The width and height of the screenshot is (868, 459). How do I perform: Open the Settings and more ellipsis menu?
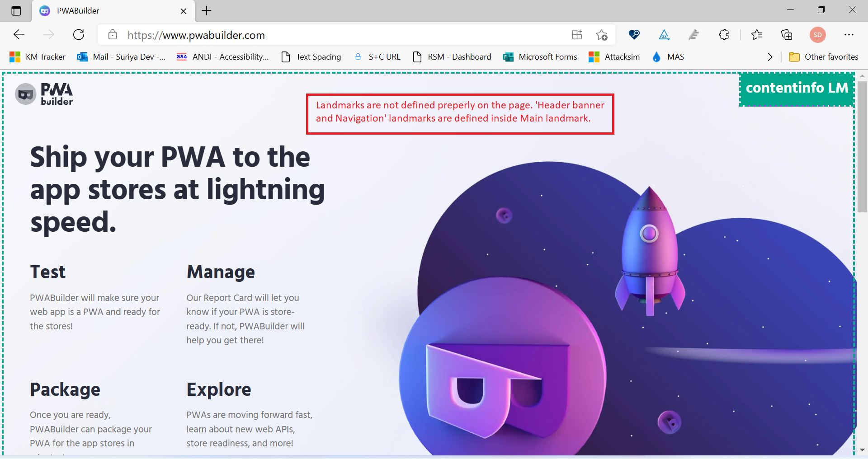pos(850,35)
